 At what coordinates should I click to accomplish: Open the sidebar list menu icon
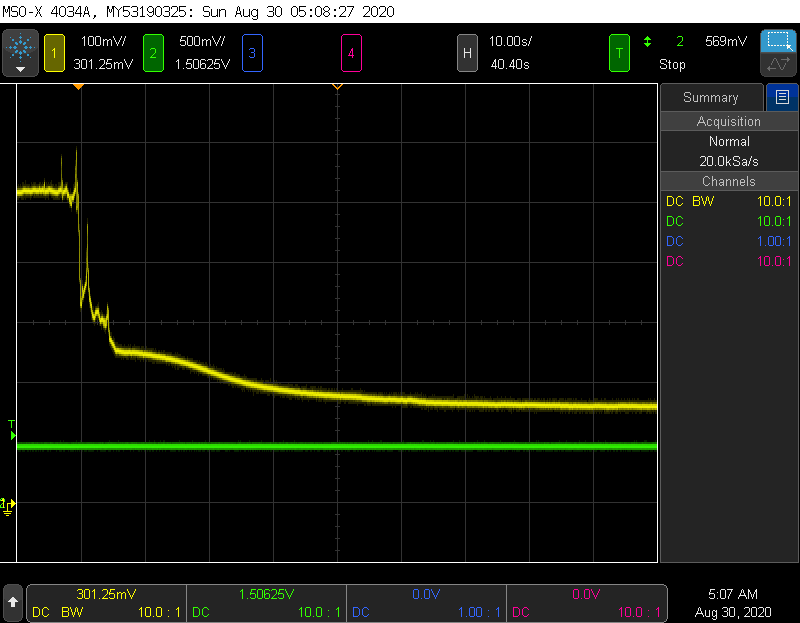tap(781, 97)
